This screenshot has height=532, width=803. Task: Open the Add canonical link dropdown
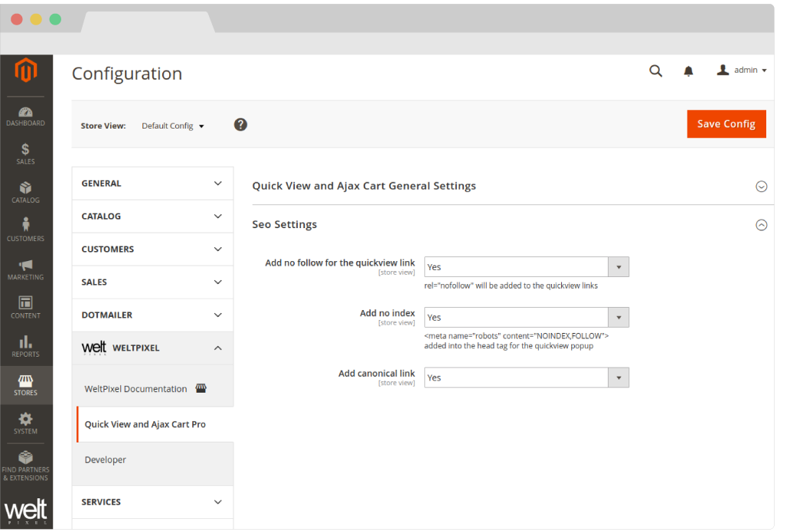click(527, 377)
